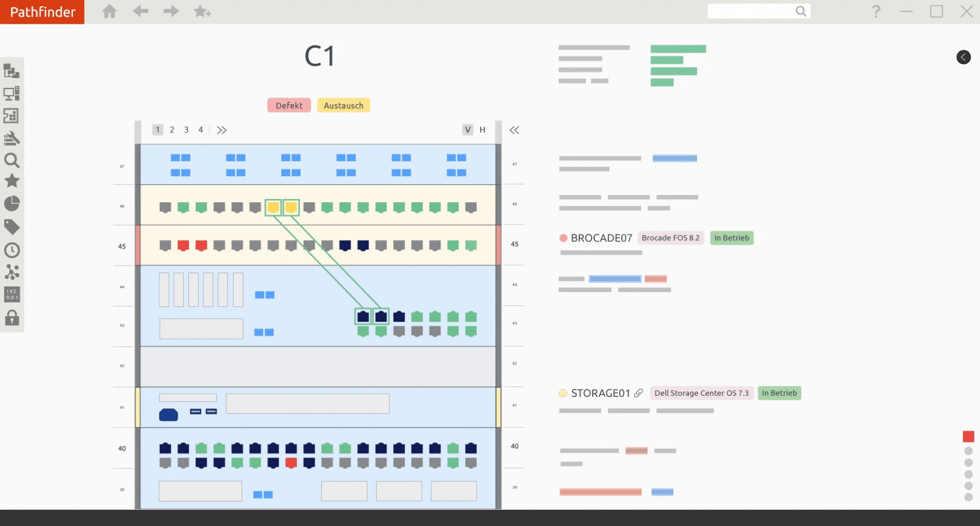The image size is (980, 526).
Task: Expand more rack pages with double chevron
Action: [222, 130]
